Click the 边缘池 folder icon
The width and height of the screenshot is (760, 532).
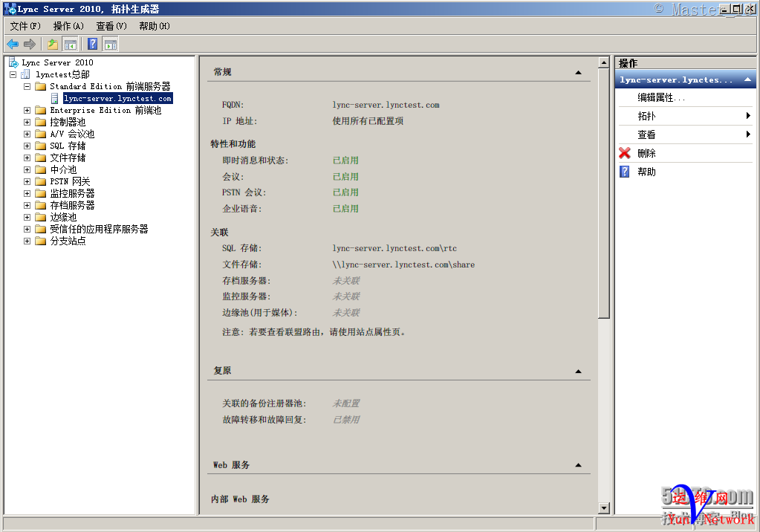(x=41, y=217)
